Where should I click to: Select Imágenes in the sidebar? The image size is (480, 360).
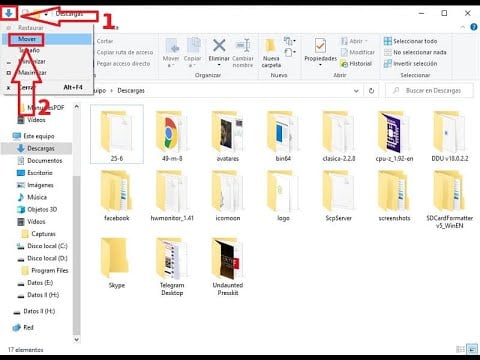(x=35, y=185)
